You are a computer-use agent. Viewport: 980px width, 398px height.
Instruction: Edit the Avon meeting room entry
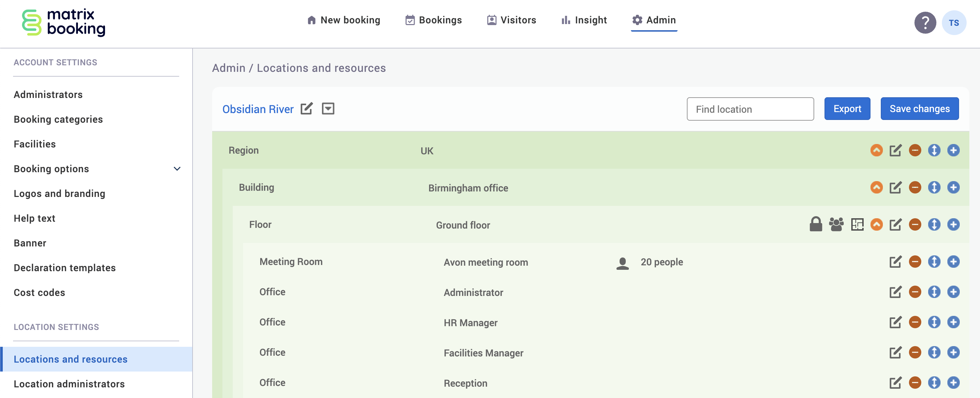[895, 262]
